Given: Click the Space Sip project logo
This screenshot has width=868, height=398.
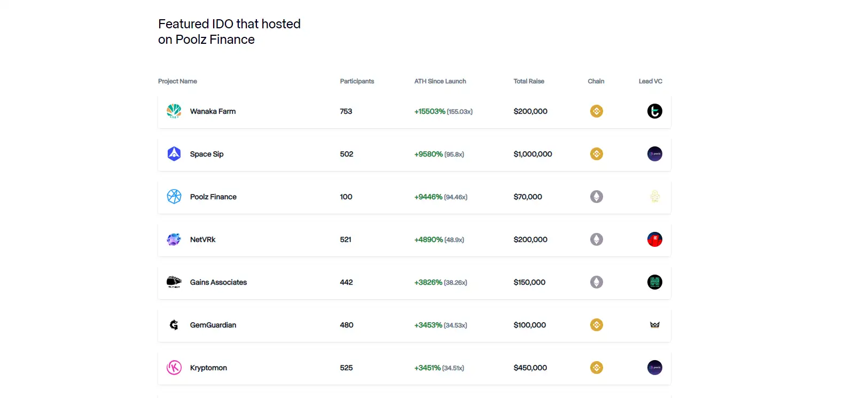Looking at the screenshot, I should (174, 154).
